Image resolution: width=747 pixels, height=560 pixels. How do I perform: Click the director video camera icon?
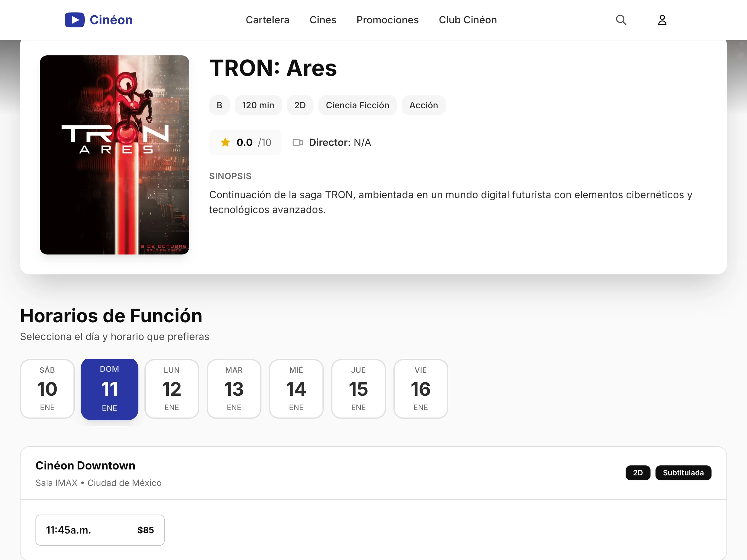(x=298, y=142)
